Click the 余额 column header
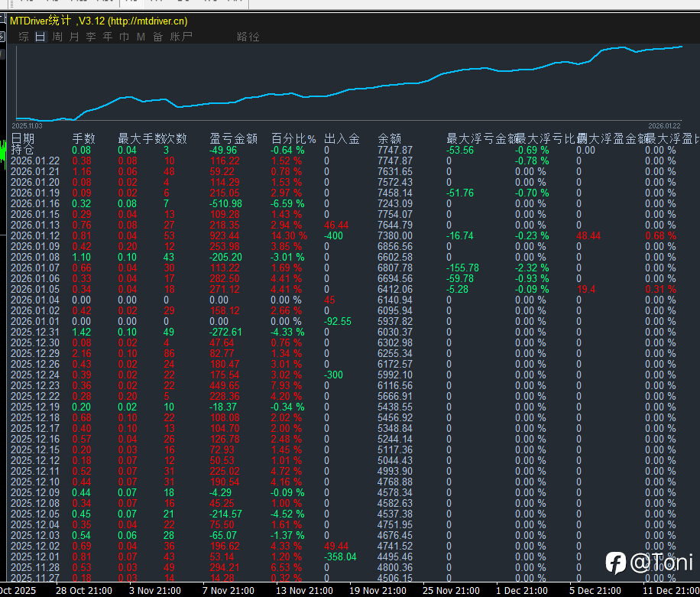This screenshot has height=597, width=700. (390, 138)
